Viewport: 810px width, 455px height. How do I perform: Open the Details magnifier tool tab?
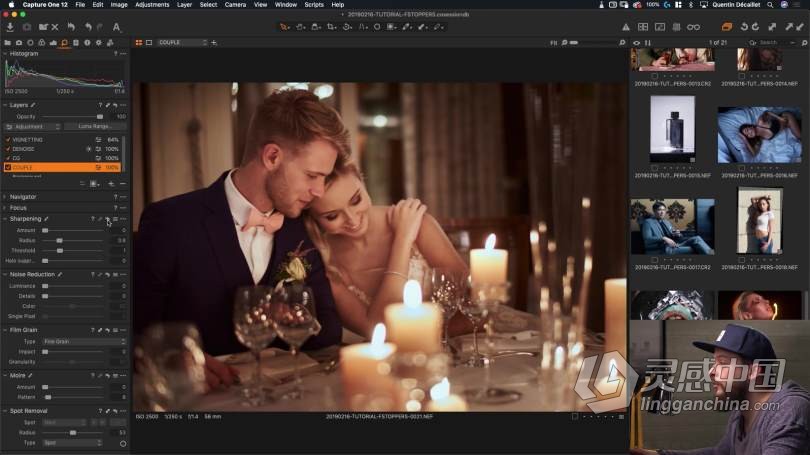click(64, 43)
